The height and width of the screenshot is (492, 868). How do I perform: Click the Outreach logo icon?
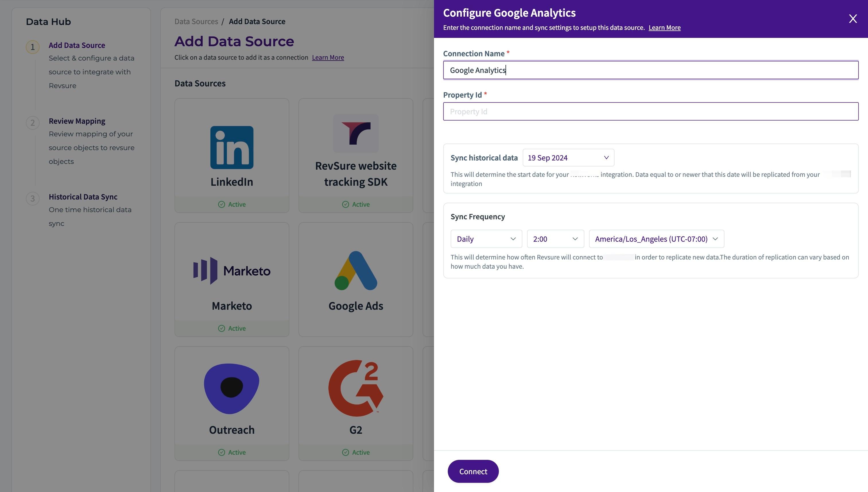[x=231, y=388]
